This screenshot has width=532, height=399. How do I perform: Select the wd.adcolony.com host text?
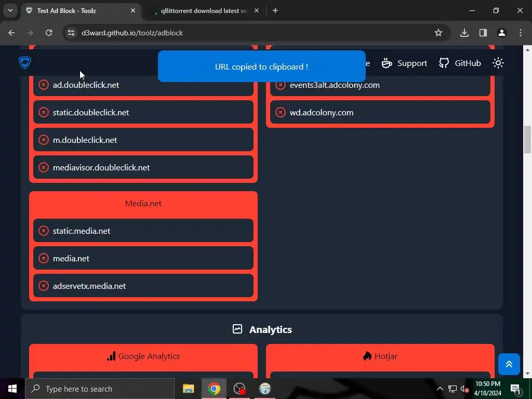pos(322,113)
